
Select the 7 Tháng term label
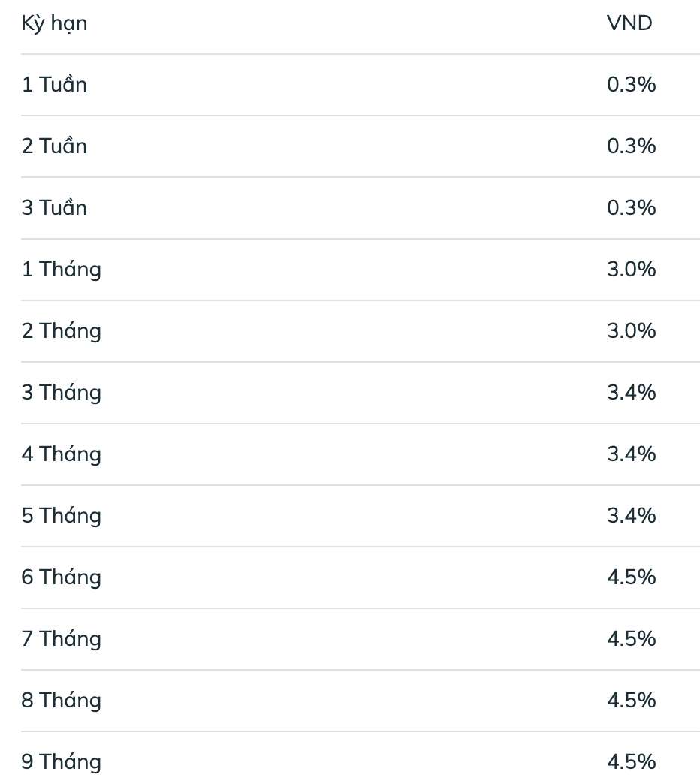point(61,639)
